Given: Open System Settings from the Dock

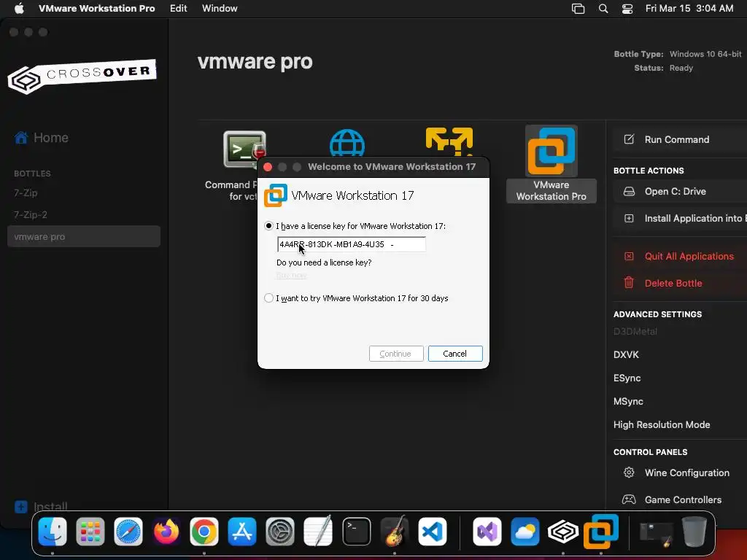Looking at the screenshot, I should pyautogui.click(x=279, y=532).
